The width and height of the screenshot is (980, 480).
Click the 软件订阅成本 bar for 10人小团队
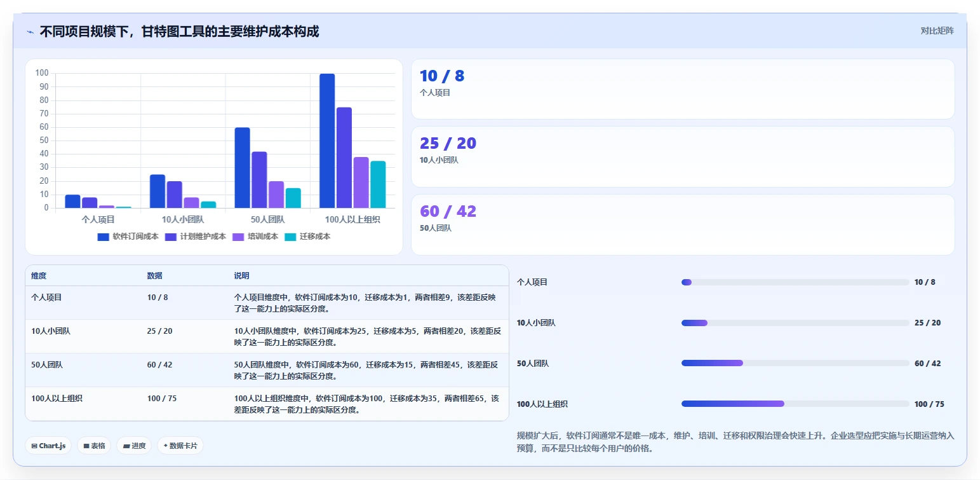[158, 191]
